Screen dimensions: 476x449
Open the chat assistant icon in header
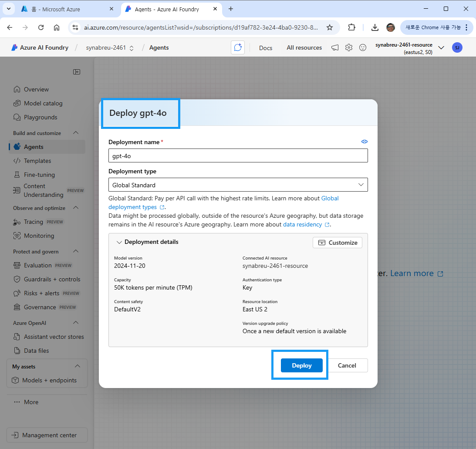click(x=238, y=47)
